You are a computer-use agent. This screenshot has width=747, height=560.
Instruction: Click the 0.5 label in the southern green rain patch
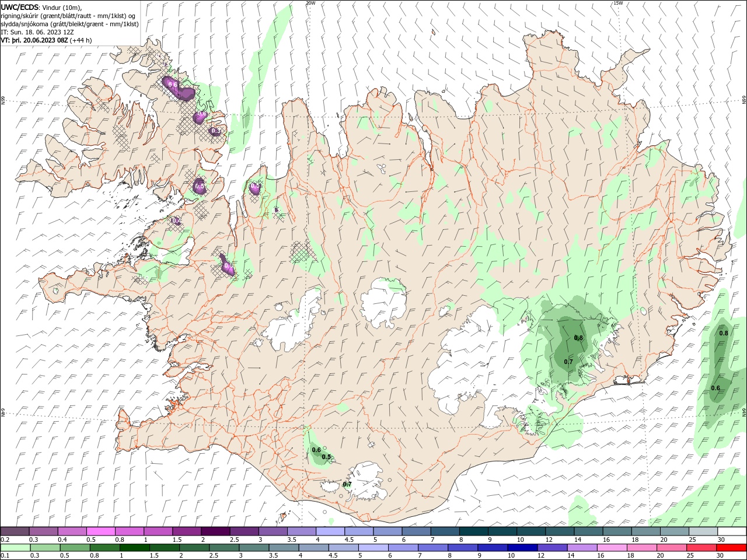[326, 457]
